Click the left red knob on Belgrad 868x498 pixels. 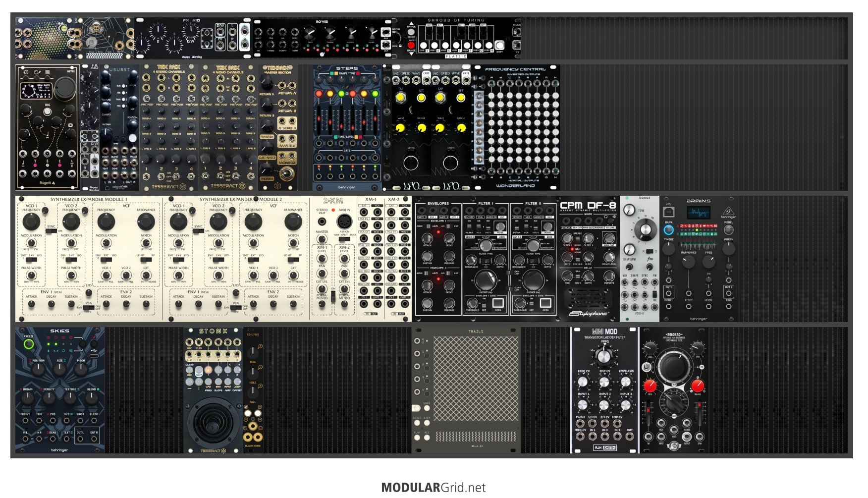tap(650, 386)
